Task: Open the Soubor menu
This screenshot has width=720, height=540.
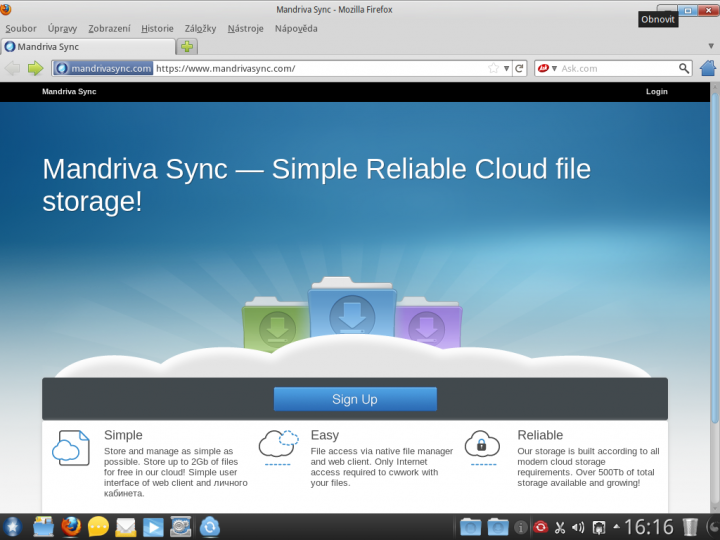Action: pyautogui.click(x=21, y=28)
